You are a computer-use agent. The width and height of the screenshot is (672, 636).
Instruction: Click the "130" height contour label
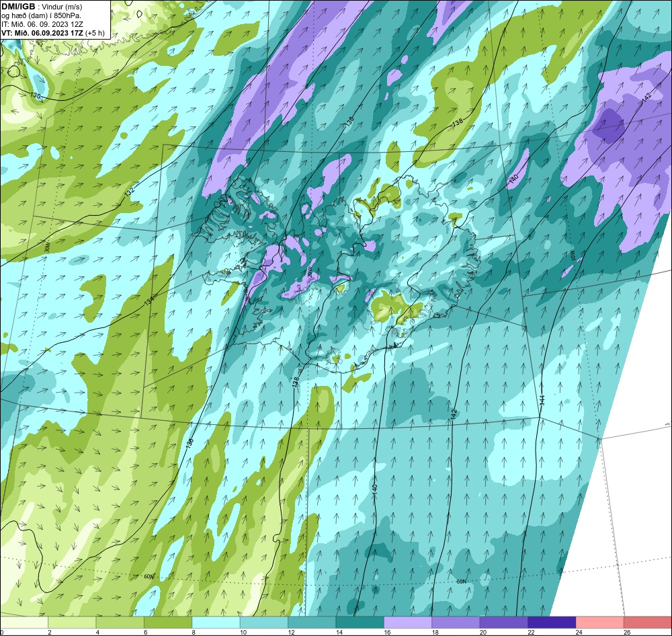(36, 95)
